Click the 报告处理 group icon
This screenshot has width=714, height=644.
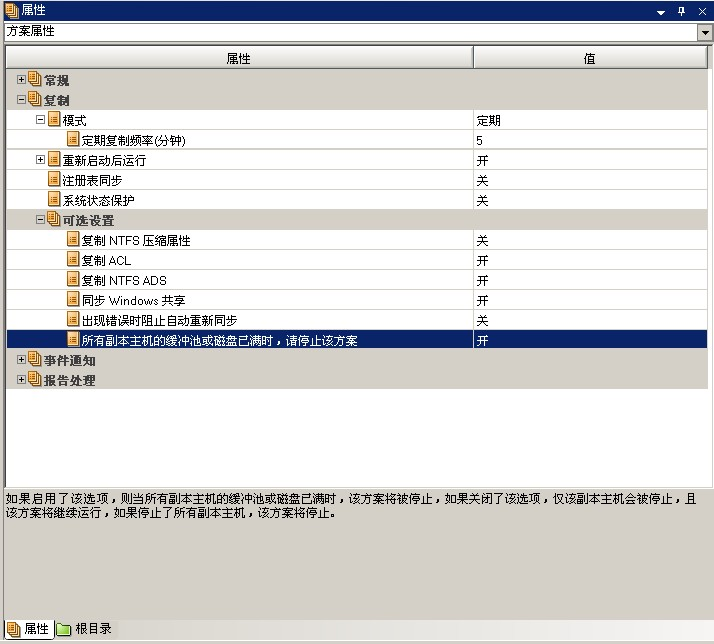click(35, 379)
